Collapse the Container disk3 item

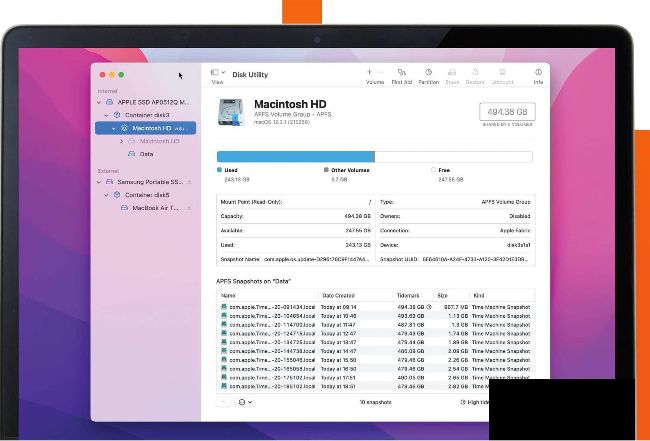105,115
